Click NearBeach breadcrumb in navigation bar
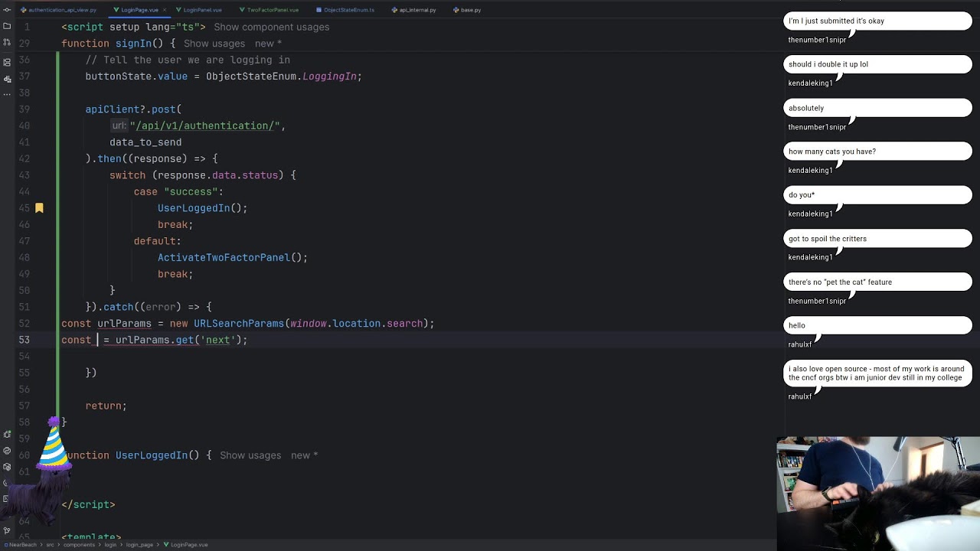980x551 pixels. (21, 545)
